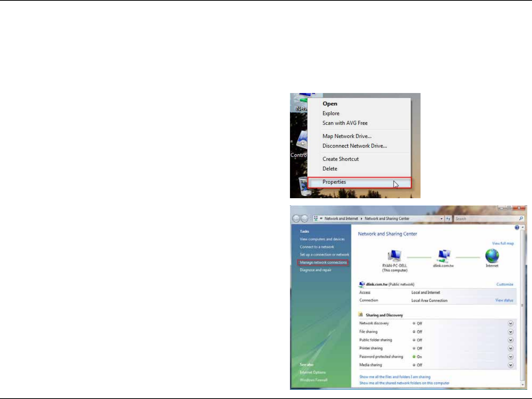Screen dimensions: 532x399
Task: Expand the Network discovery settings
Action: click(511, 323)
